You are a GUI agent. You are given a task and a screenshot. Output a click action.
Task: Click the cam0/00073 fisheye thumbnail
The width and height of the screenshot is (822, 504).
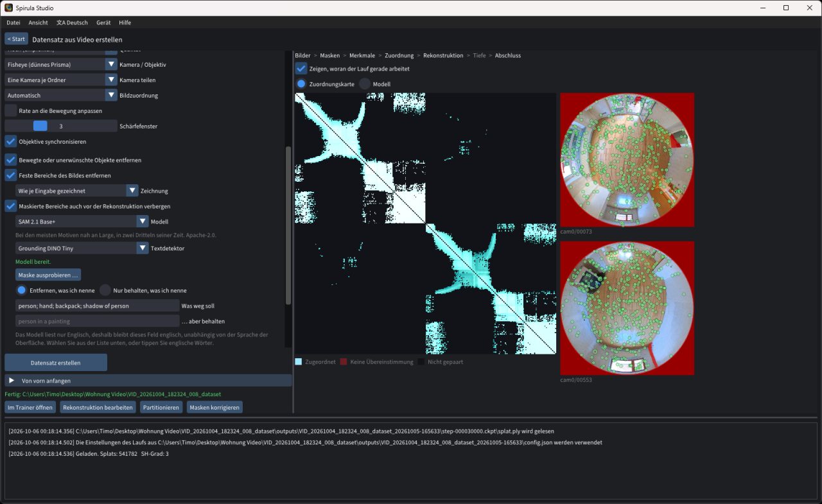pyautogui.click(x=627, y=160)
